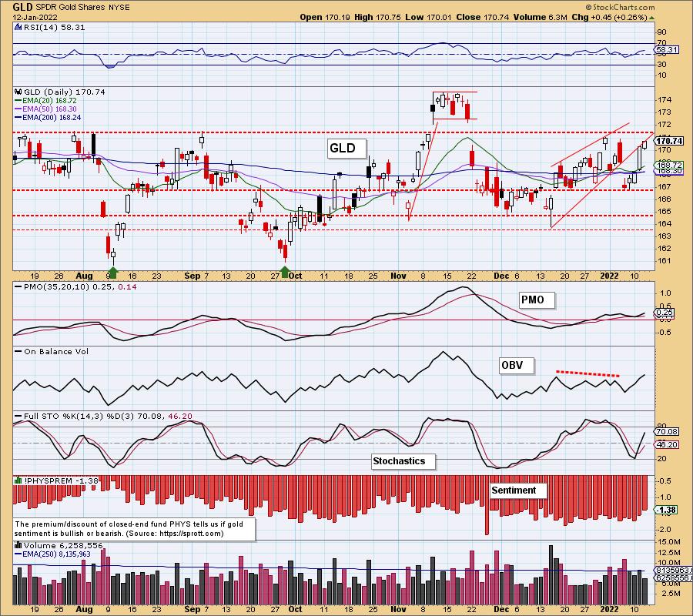Click the Volume 6,258,556 label
Image resolution: width=693 pixels, height=616 pixels.
[63, 546]
